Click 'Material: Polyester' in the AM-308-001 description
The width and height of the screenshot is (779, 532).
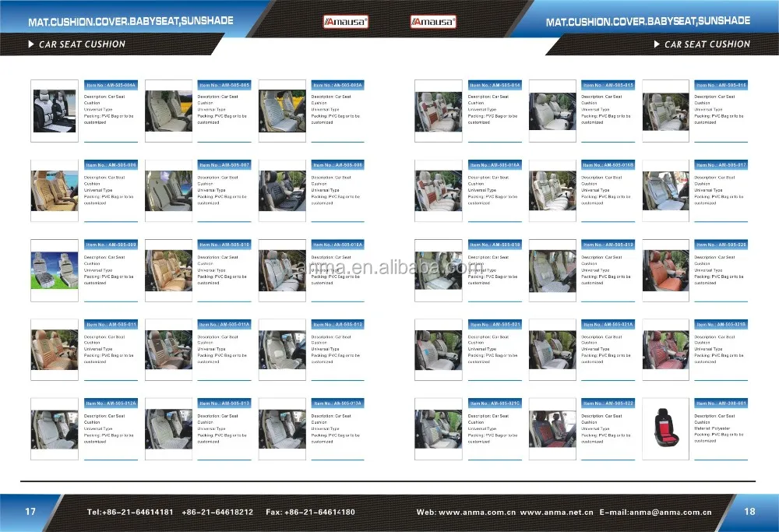click(712, 428)
